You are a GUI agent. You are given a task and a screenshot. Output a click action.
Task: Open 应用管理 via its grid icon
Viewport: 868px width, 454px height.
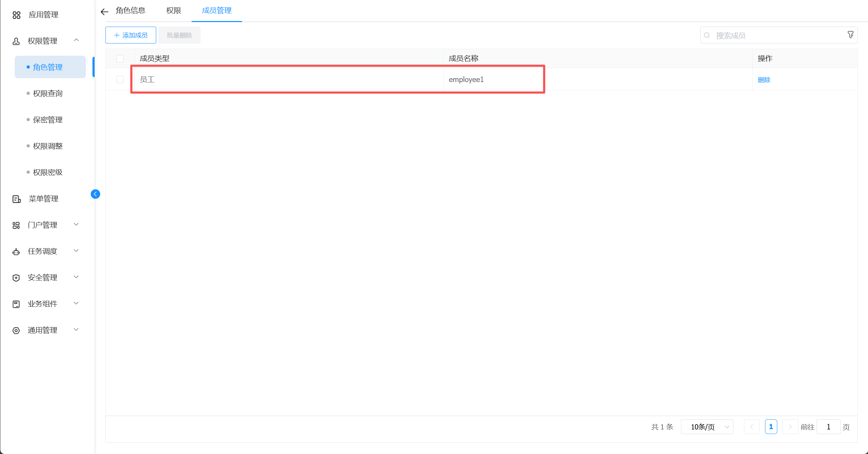coord(16,15)
